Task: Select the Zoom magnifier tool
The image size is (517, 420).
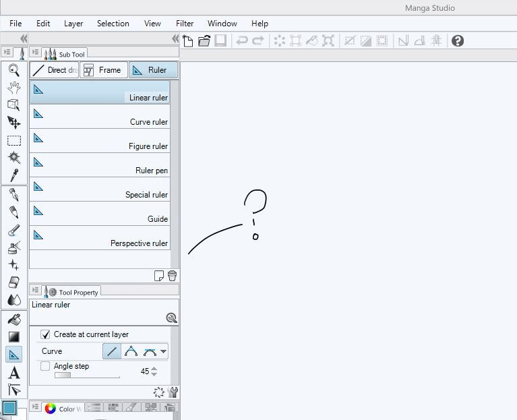Action: click(x=14, y=70)
